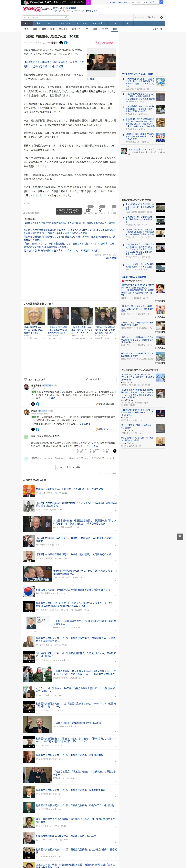Click the magnifier search icon in the news keyword box
The height and width of the screenshot is (868, 186).
tap(66, 18)
